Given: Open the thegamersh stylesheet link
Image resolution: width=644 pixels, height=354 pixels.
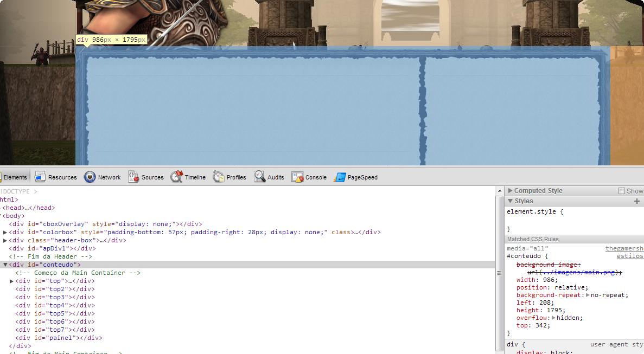Looking at the screenshot, I should (x=624, y=249).
